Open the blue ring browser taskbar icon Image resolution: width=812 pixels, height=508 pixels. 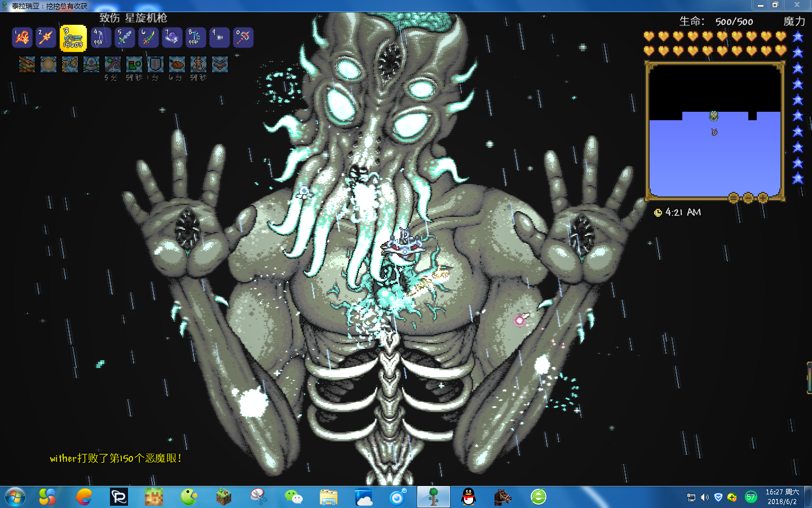click(398, 497)
